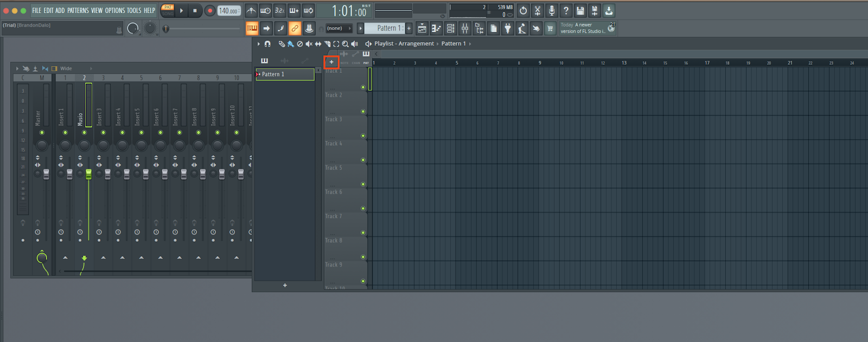Open the pattern options arrow beside Pattern 1
Screen dimensions: 868x342
coord(360,28)
